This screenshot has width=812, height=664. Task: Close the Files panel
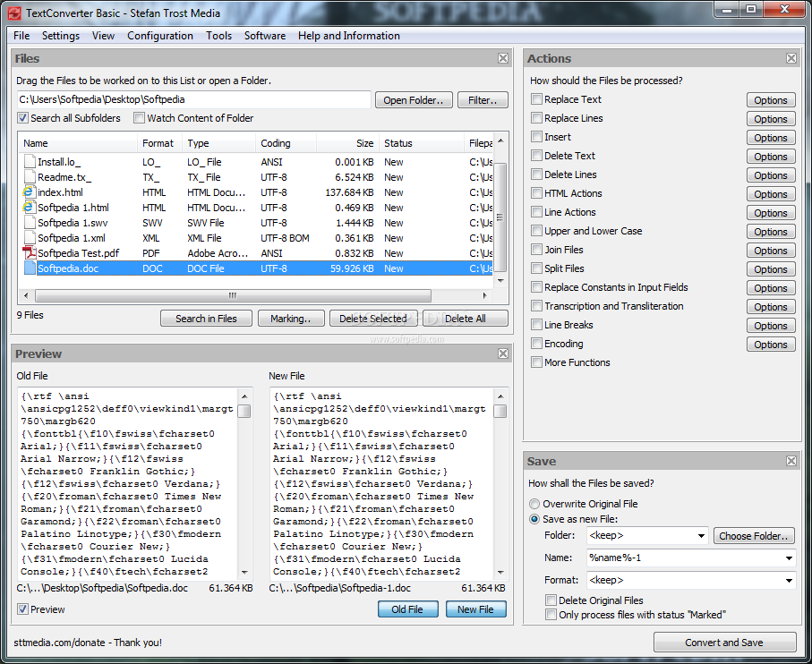pyautogui.click(x=503, y=58)
